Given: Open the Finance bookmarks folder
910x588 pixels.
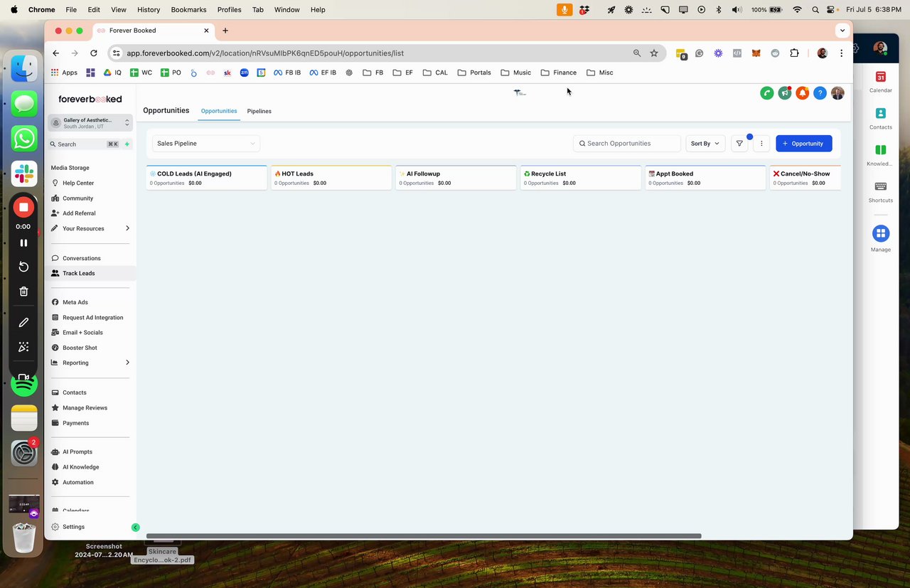Looking at the screenshot, I should click(x=559, y=73).
